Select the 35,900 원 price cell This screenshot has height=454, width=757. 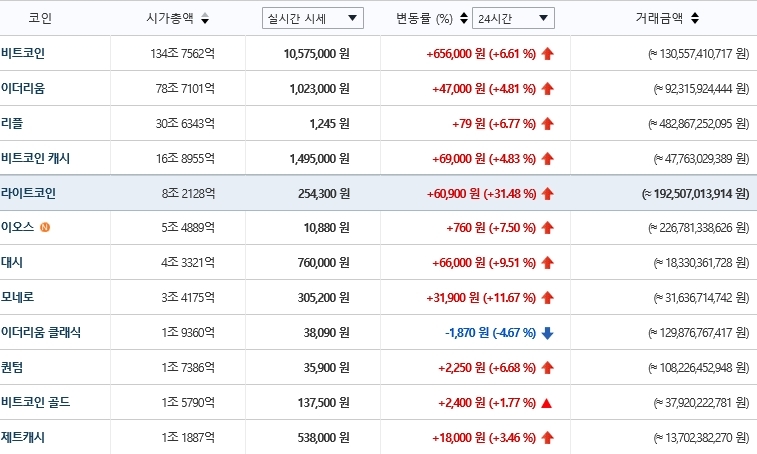click(x=327, y=368)
